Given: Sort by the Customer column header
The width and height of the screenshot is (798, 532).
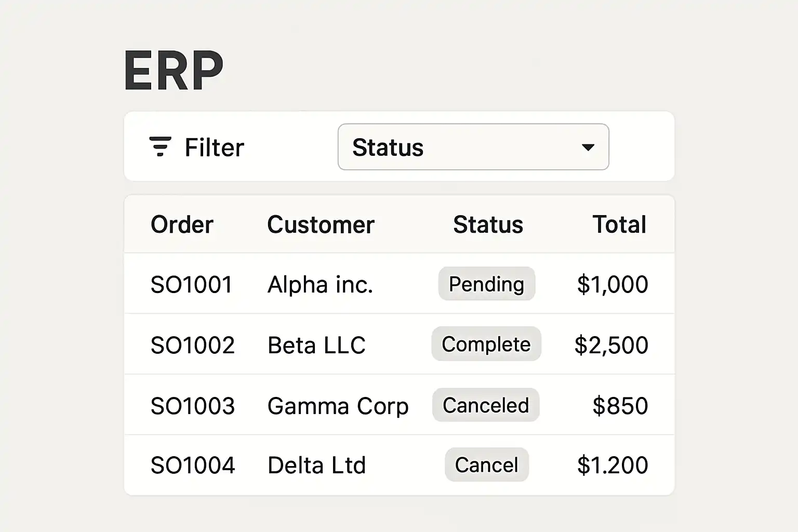Looking at the screenshot, I should coord(321,225).
